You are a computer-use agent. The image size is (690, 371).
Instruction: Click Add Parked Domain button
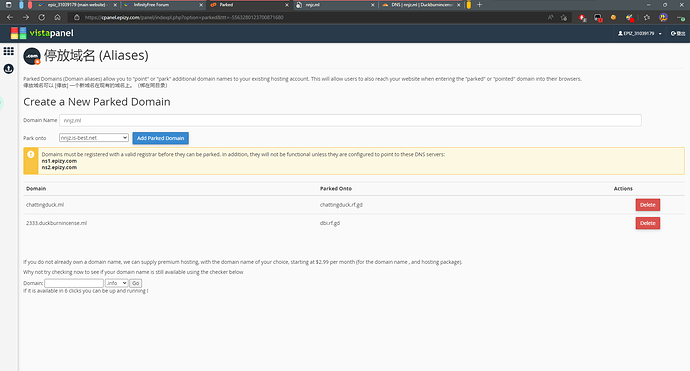161,138
